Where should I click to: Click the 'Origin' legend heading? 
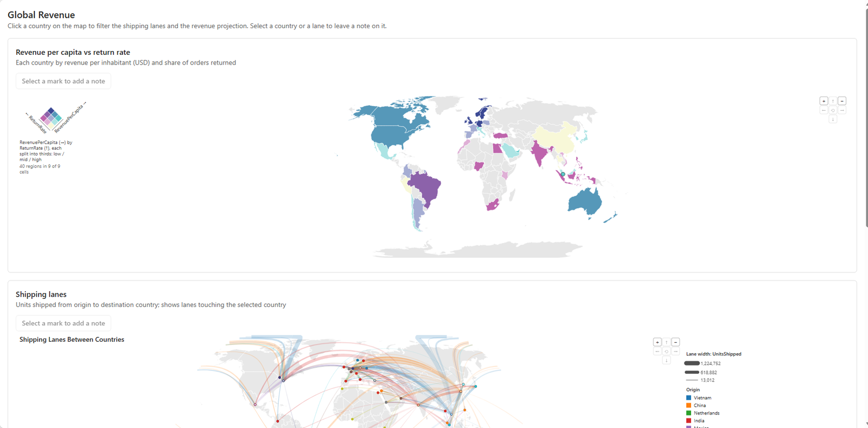pyautogui.click(x=693, y=389)
